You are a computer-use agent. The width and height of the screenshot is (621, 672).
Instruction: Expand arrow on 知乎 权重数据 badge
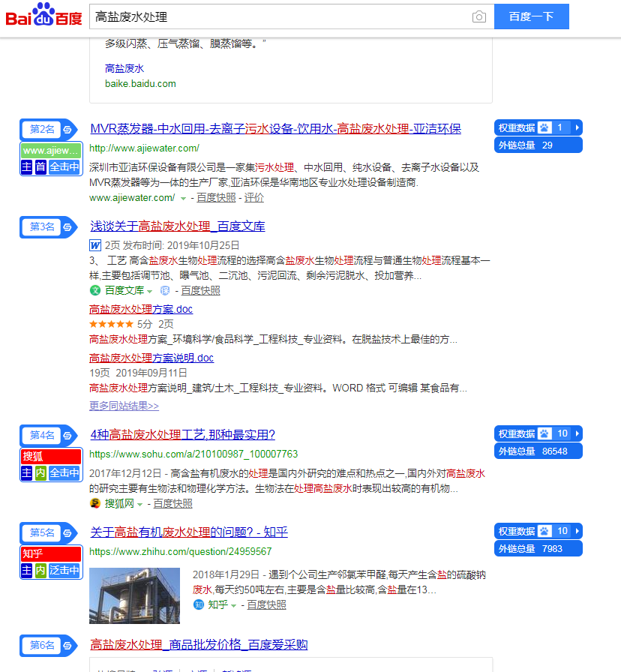(x=577, y=531)
